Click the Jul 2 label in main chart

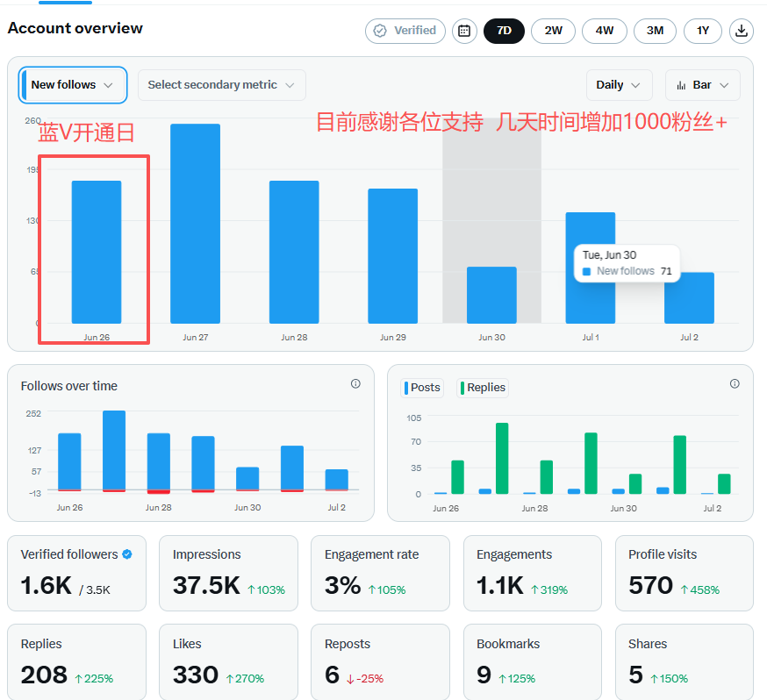[689, 338]
